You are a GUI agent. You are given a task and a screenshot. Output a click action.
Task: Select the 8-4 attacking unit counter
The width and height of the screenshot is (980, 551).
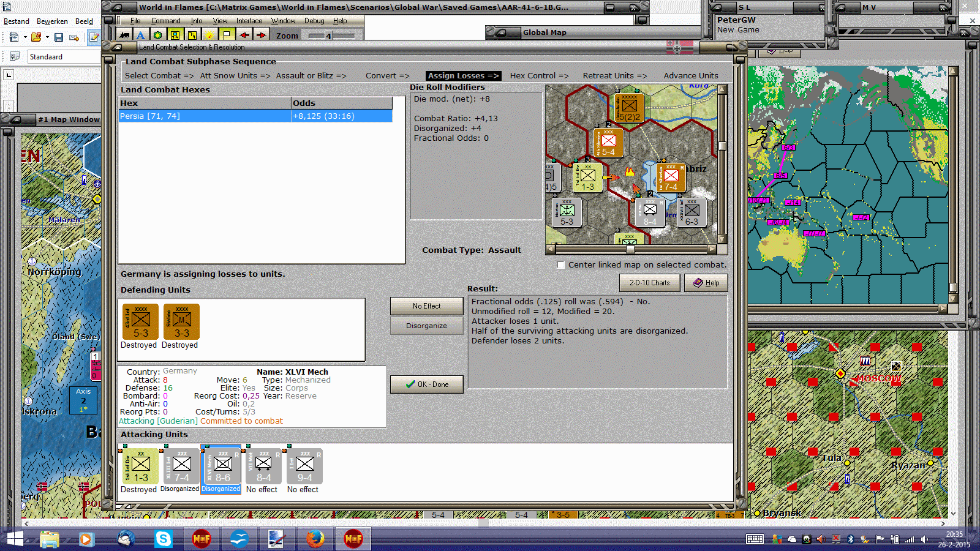tap(263, 466)
